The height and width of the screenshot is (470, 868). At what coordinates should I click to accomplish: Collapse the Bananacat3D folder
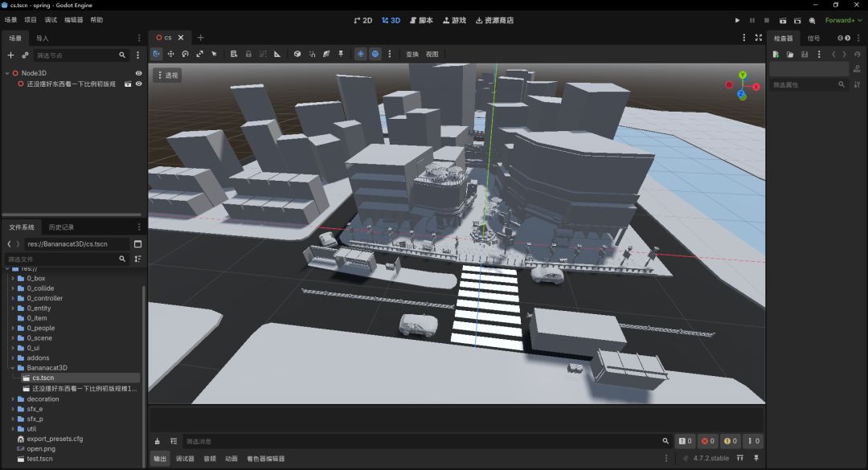click(13, 368)
